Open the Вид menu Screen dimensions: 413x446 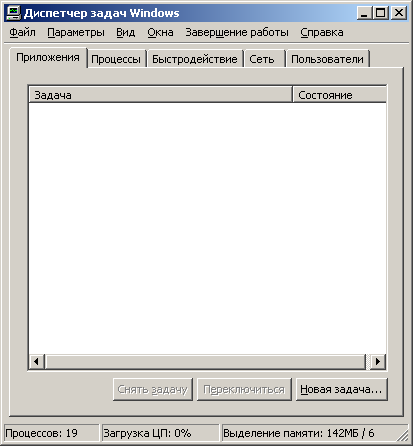click(x=126, y=32)
